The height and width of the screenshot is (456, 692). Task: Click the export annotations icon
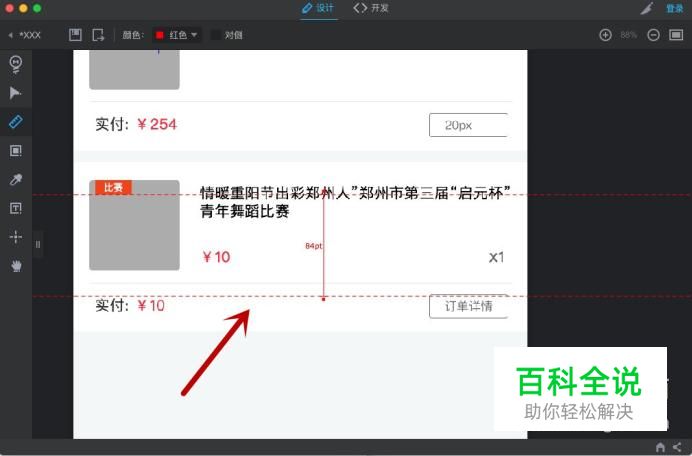(98, 35)
